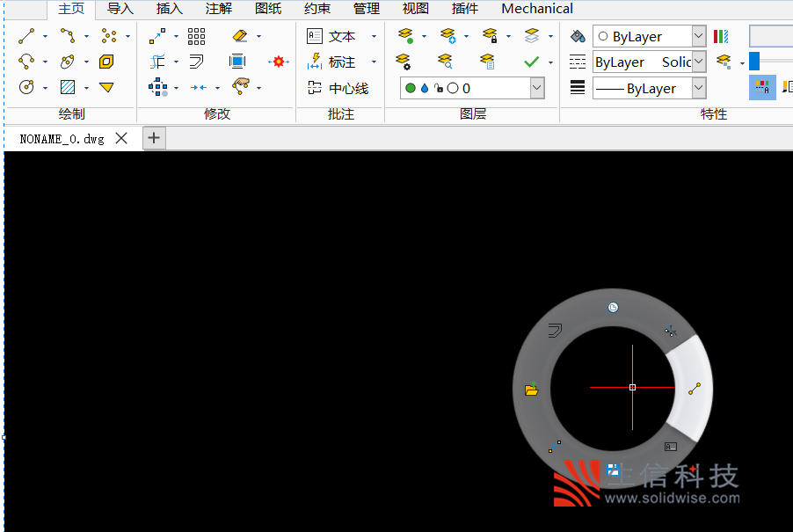The width and height of the screenshot is (793, 532).
Task: Switch to the 插入 ribbon tab
Action: pyautogui.click(x=170, y=9)
